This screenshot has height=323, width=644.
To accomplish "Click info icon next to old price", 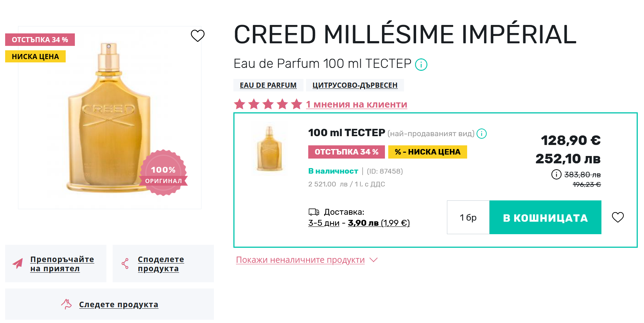I will pos(556,174).
